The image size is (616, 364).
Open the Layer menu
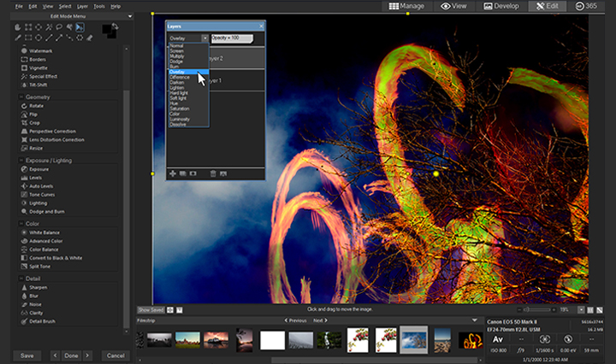point(83,6)
